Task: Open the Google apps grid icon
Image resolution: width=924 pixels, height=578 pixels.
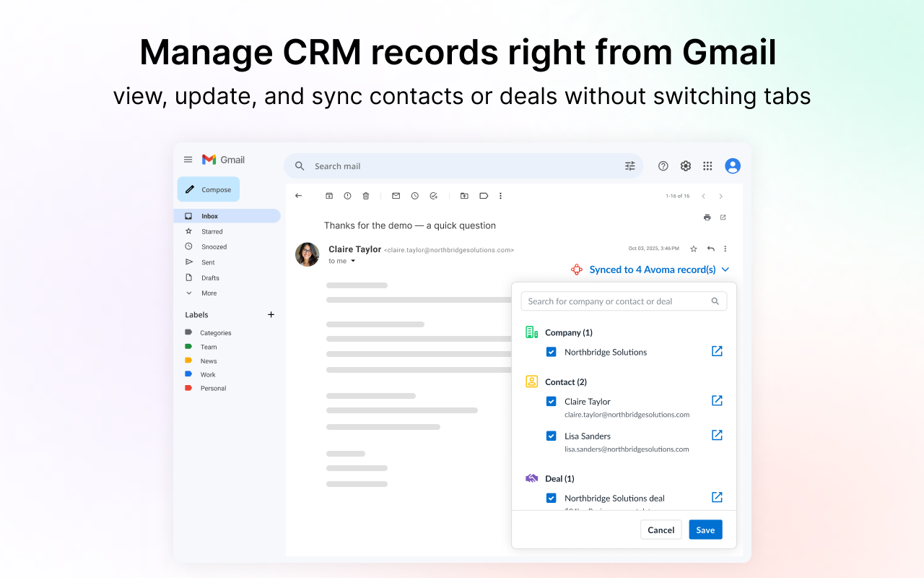Action: pos(707,166)
